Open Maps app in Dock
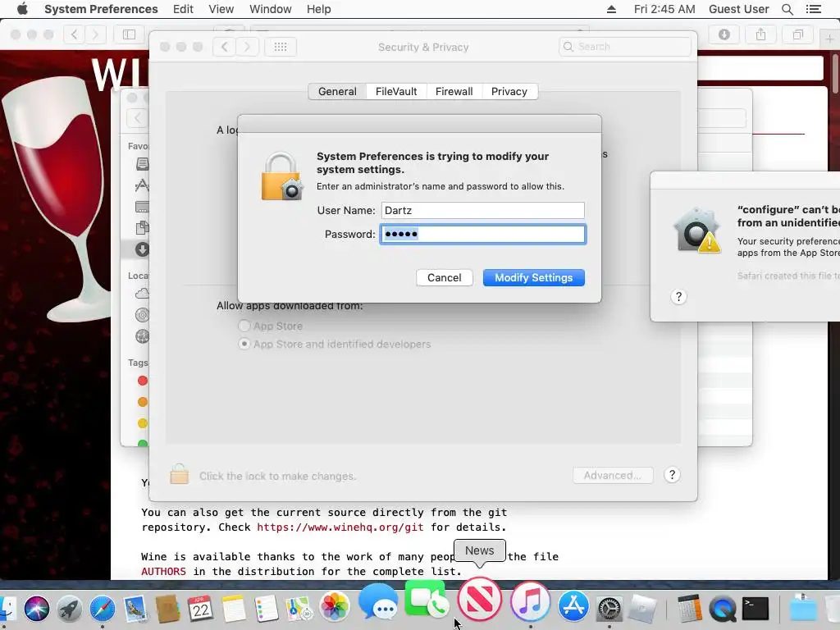840x630 pixels. [x=299, y=609]
